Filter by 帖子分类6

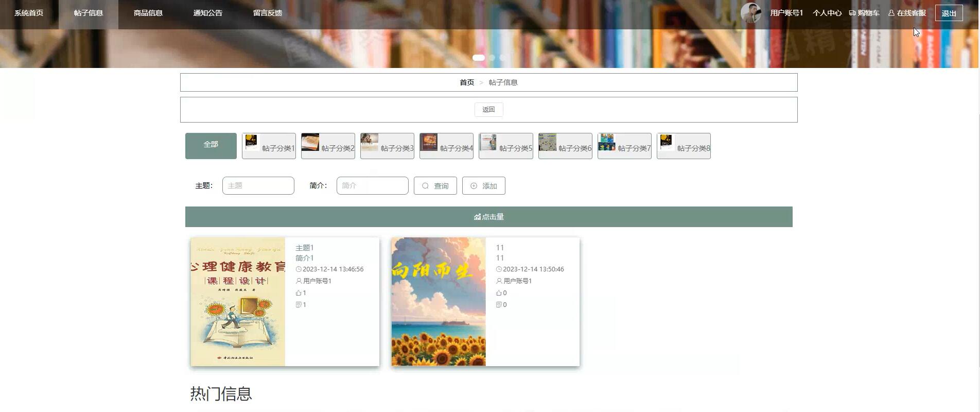565,146
